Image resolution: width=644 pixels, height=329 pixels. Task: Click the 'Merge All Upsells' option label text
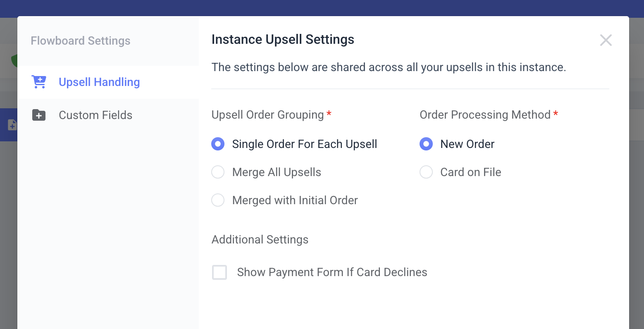pyautogui.click(x=277, y=172)
